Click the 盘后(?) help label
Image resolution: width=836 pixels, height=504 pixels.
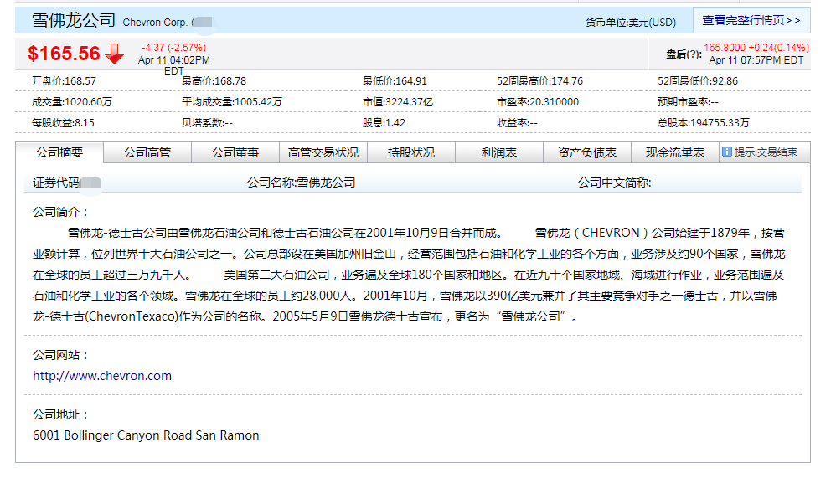(684, 54)
